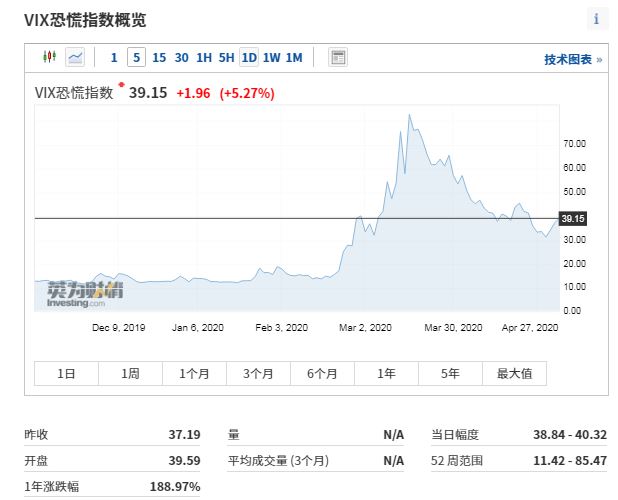
Task: Open the 技术图表 link
Action: click(572, 60)
